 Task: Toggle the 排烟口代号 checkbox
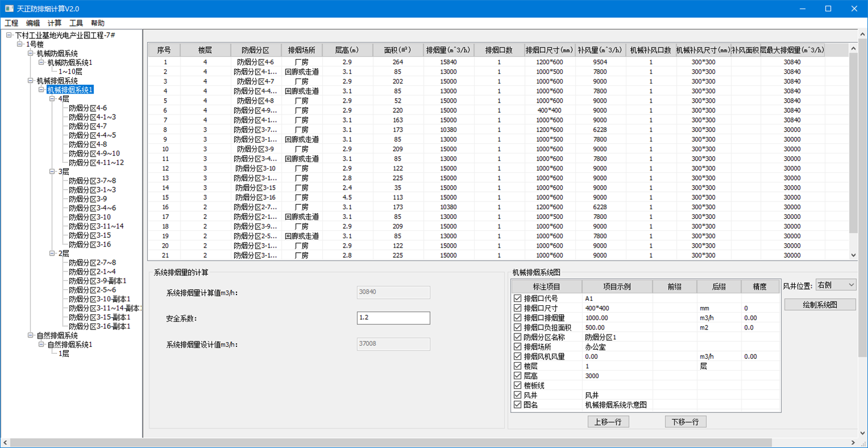coord(518,298)
